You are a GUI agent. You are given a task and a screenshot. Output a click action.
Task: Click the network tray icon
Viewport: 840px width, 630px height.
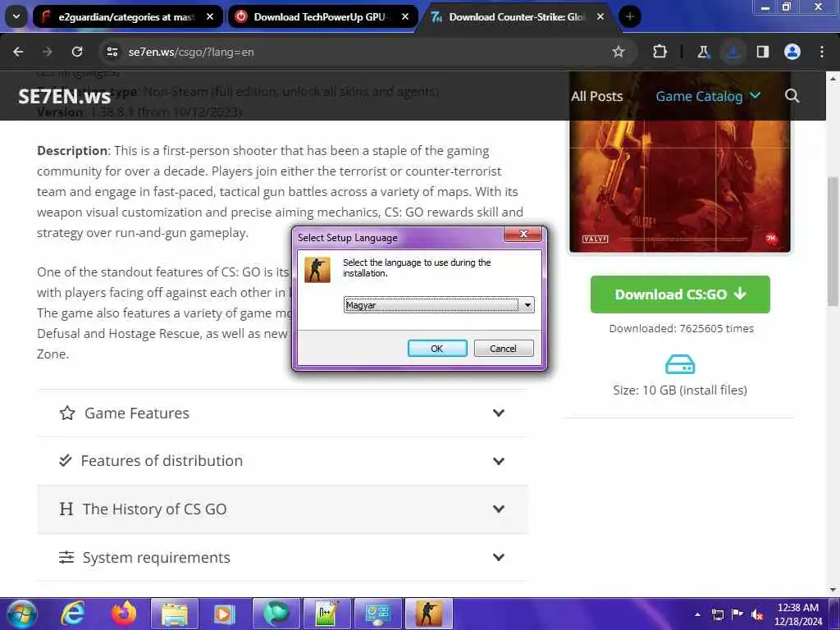point(717,614)
